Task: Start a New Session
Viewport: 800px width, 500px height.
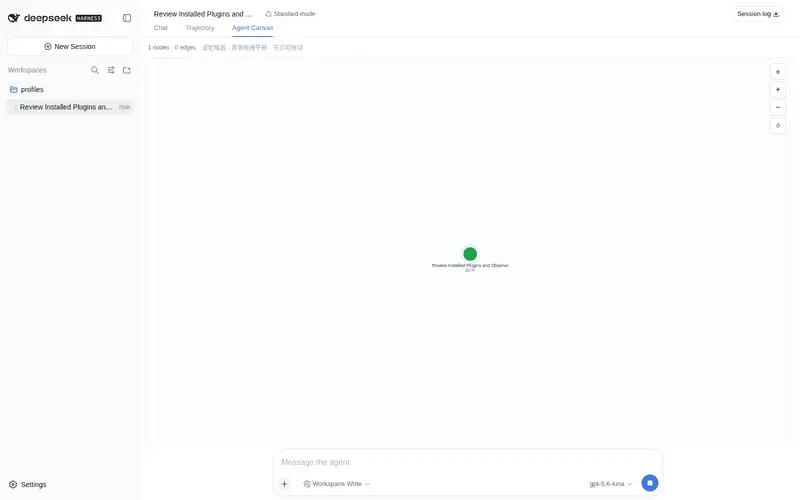Action: coord(70,46)
